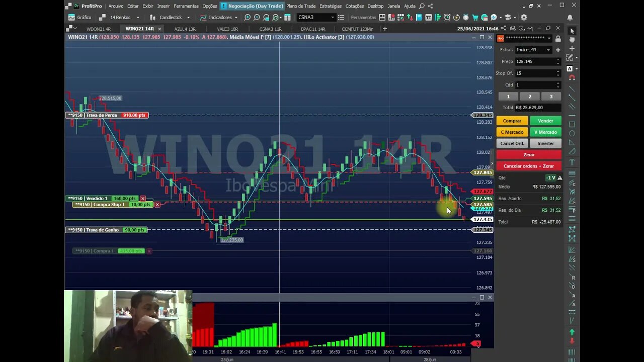644x362 pixels.
Task: Open the medal performance icon
Action: (466, 17)
